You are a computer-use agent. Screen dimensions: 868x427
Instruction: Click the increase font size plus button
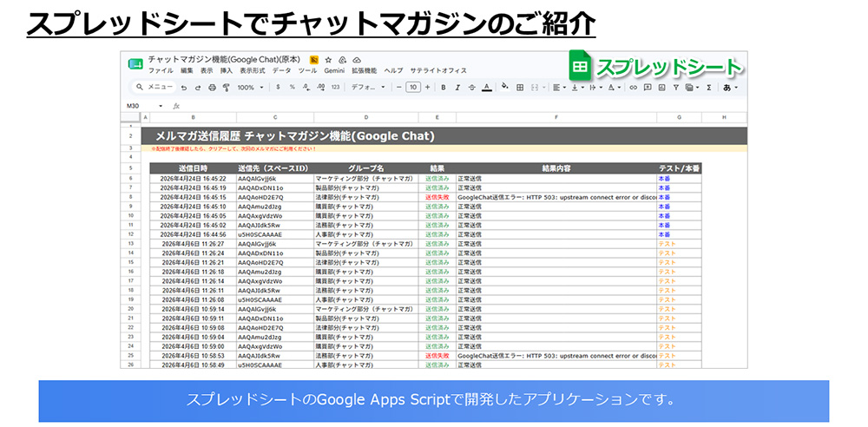pos(427,87)
